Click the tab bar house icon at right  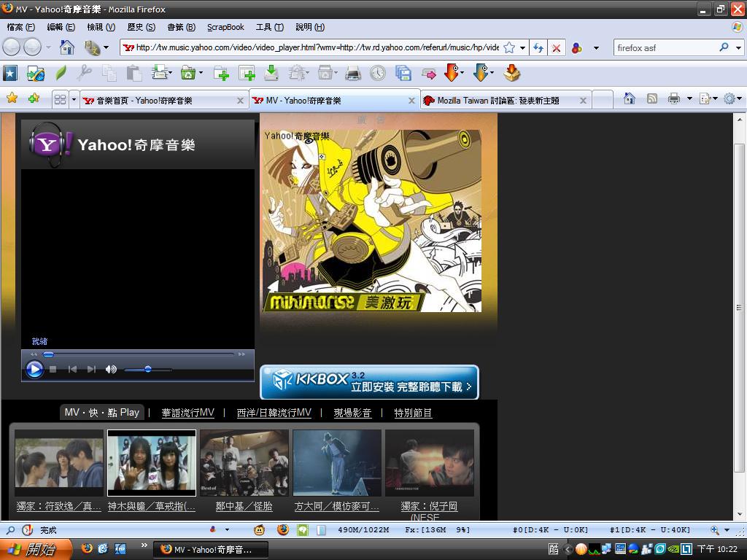(x=630, y=98)
